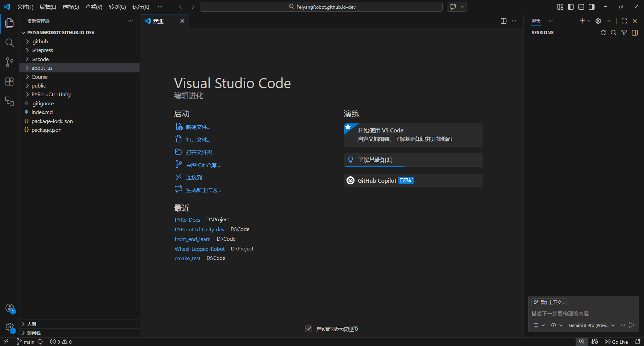This screenshot has width=644, height=346.
Task: Open the Gemini 3 Pro model dropdown
Action: [592, 325]
